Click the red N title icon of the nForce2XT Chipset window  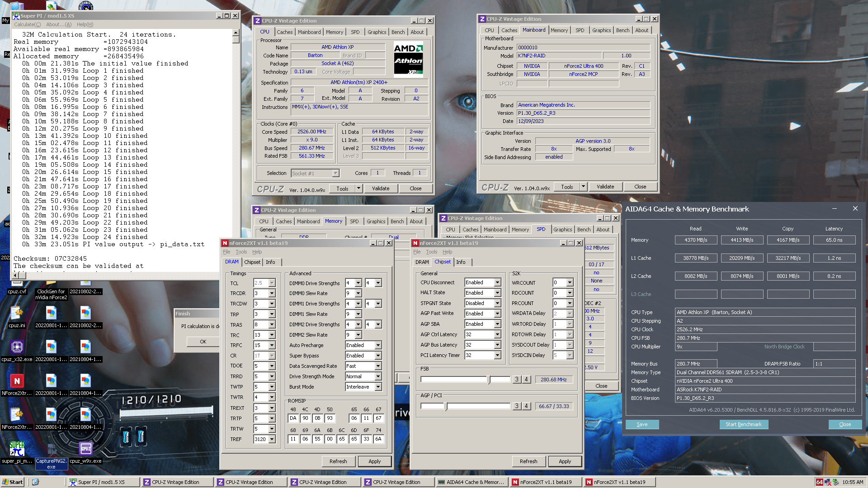pos(415,243)
